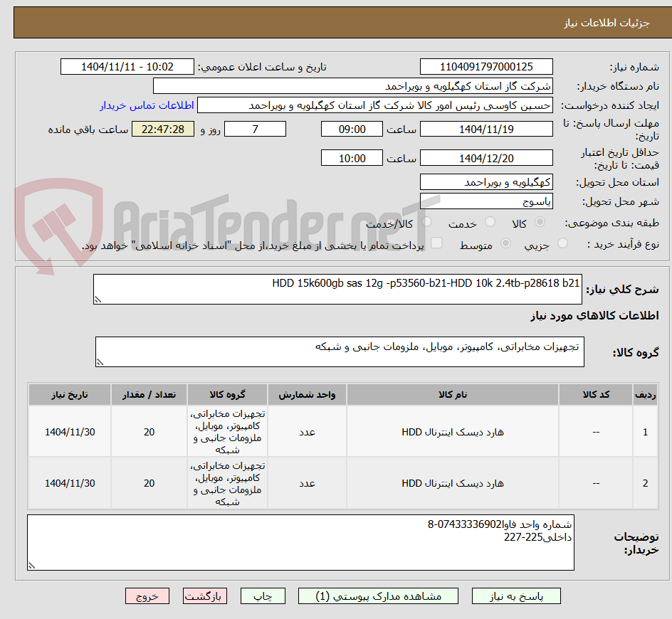Select the جزیی purchase type radio
Screen dimensions: 672x619
point(562,243)
